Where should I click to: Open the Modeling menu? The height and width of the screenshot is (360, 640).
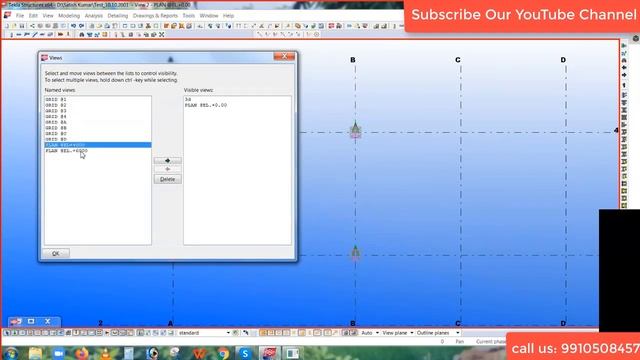(69, 16)
